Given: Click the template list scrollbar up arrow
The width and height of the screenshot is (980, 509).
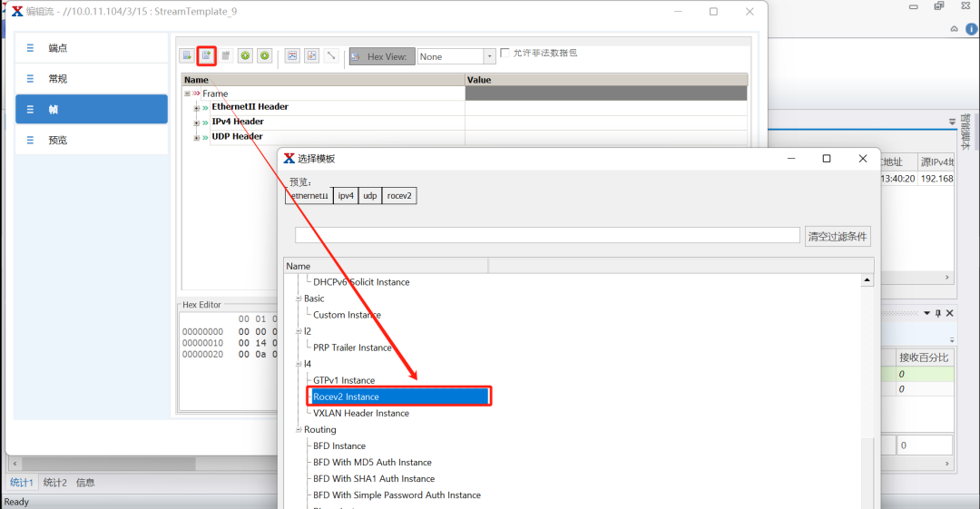Looking at the screenshot, I should coord(868,281).
